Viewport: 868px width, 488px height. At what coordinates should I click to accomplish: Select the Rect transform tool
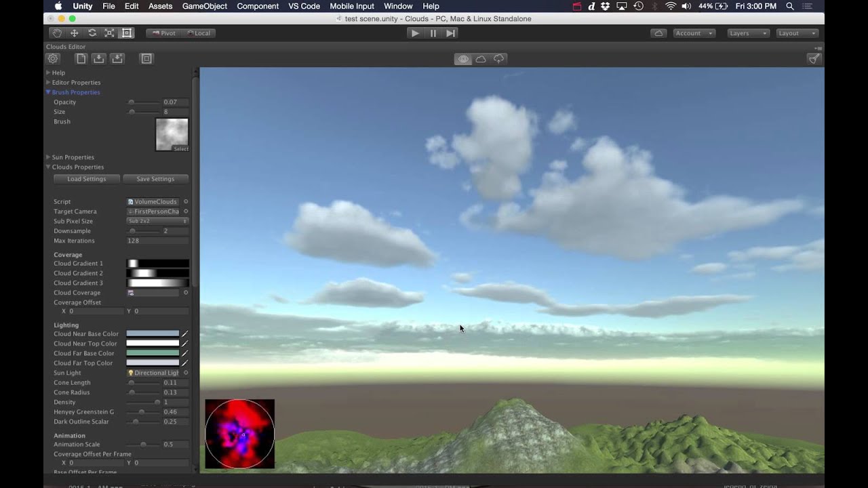coord(127,33)
